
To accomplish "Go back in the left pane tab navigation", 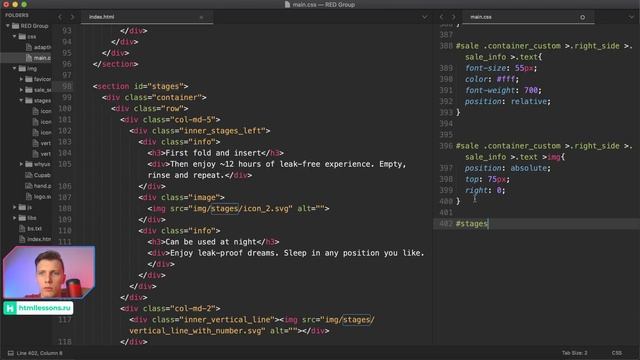I will tap(60, 17).
